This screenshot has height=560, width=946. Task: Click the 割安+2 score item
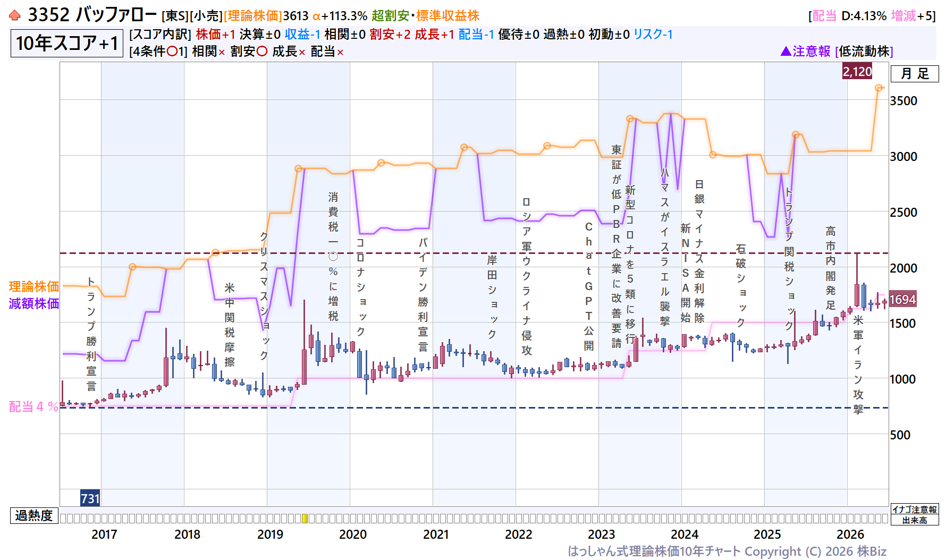(x=390, y=35)
